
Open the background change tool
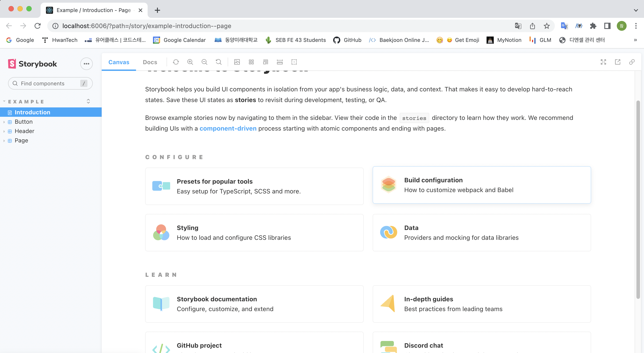237,62
